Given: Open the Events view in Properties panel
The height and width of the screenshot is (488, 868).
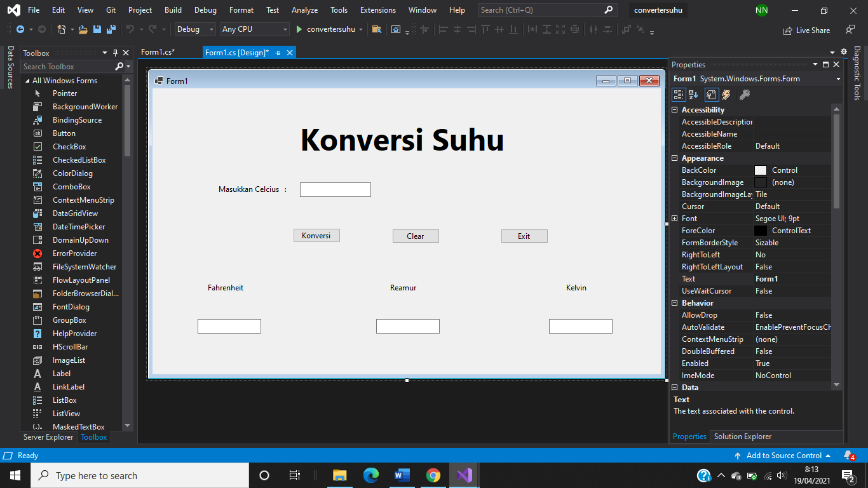Looking at the screenshot, I should tap(725, 94).
